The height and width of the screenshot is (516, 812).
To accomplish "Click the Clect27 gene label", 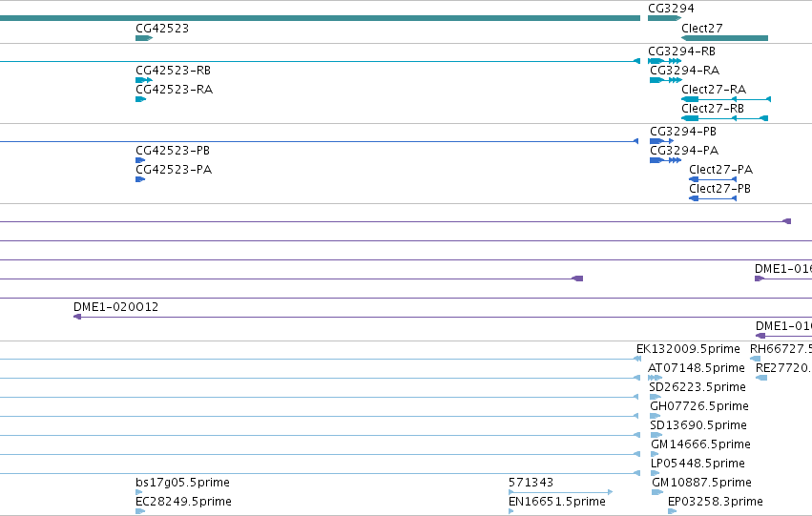I will pos(701,29).
